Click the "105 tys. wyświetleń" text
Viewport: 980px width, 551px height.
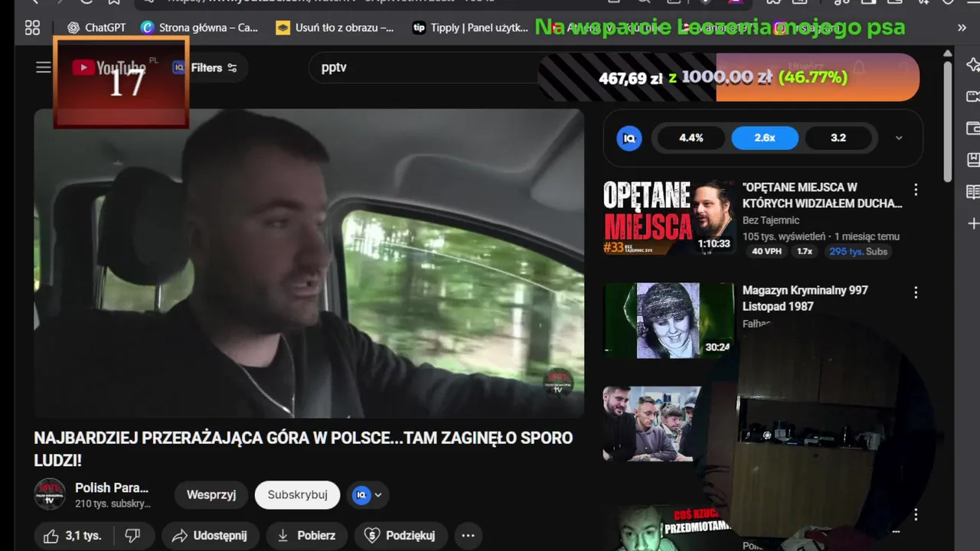click(x=784, y=236)
